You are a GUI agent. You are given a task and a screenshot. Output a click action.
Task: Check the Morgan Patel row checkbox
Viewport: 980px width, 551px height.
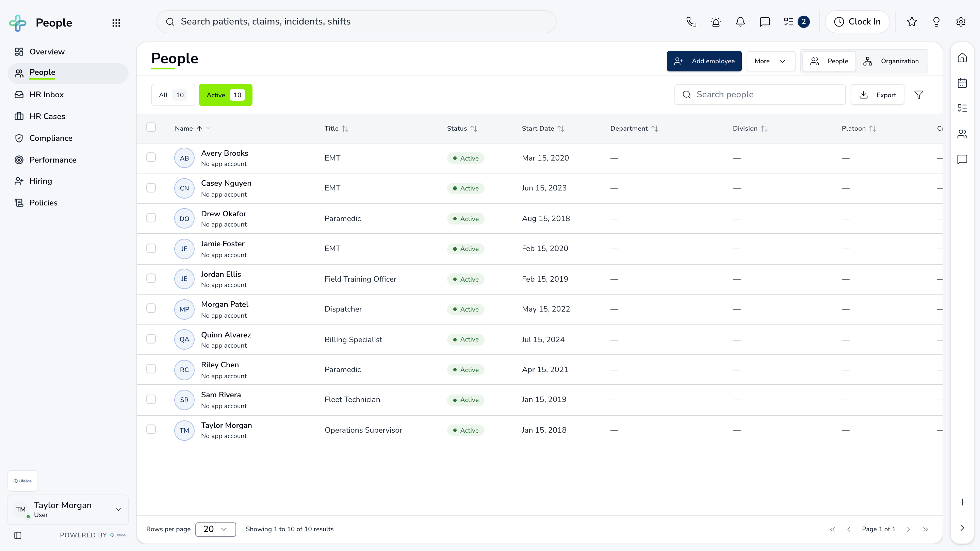coord(151,308)
